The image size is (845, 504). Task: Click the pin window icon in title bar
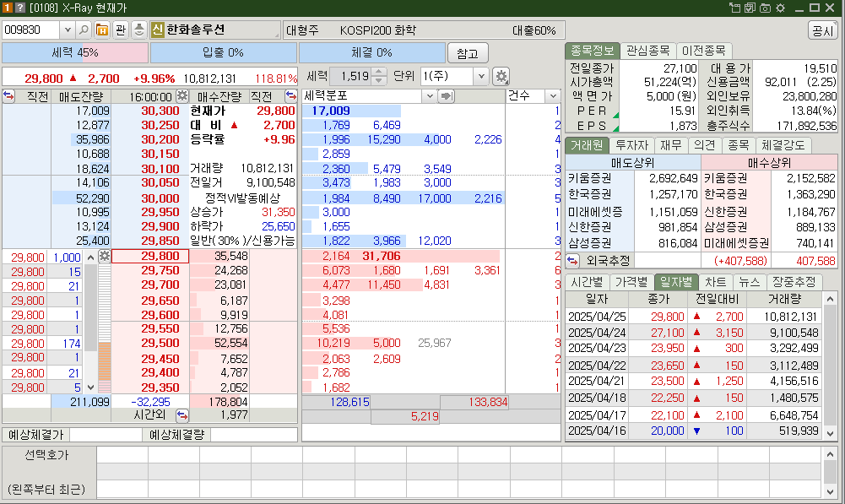point(735,8)
